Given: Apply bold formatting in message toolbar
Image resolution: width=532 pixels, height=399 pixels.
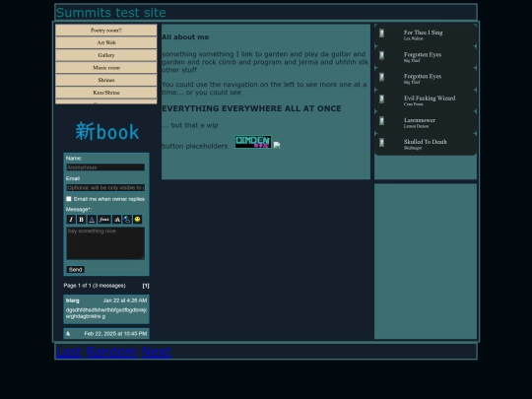Looking at the screenshot, I should pos(82,220).
